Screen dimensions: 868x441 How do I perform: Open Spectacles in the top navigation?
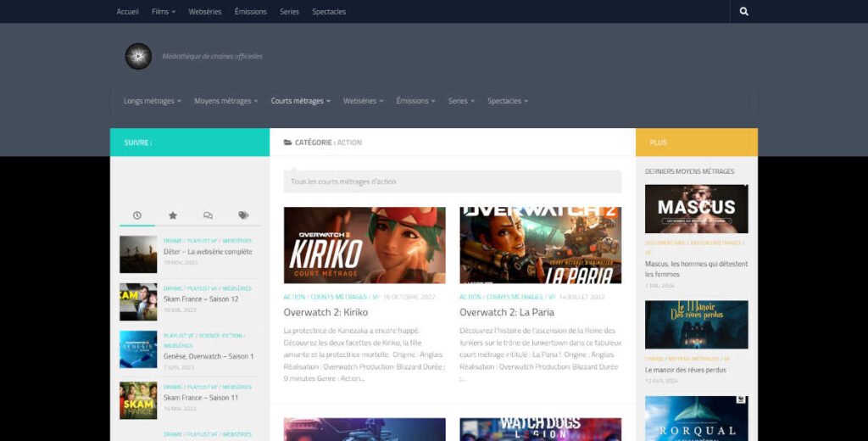[329, 12]
